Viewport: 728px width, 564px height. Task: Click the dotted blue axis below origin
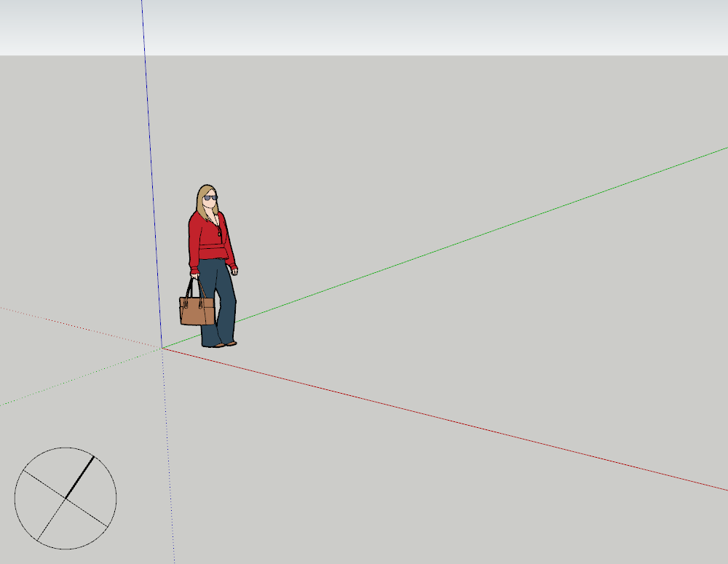click(x=168, y=466)
